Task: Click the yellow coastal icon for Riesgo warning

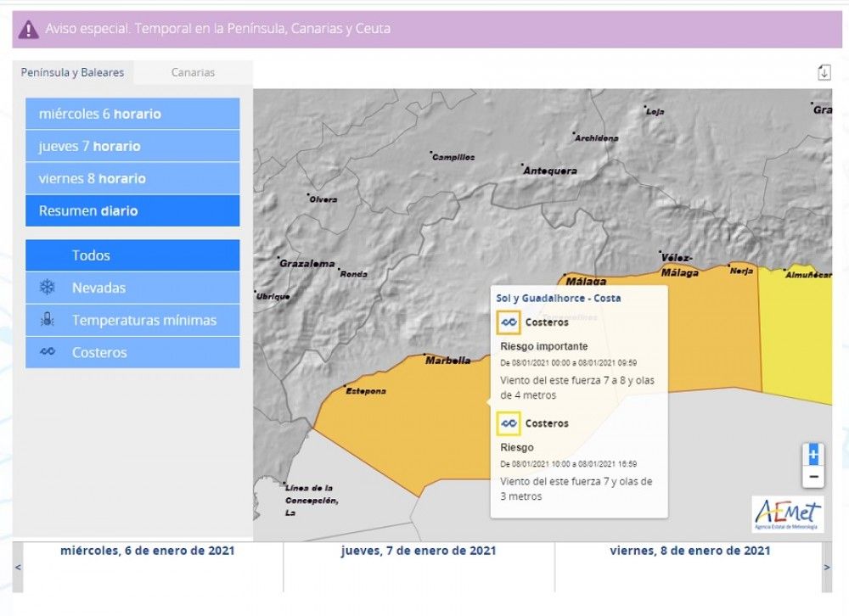Action: pyautogui.click(x=509, y=423)
